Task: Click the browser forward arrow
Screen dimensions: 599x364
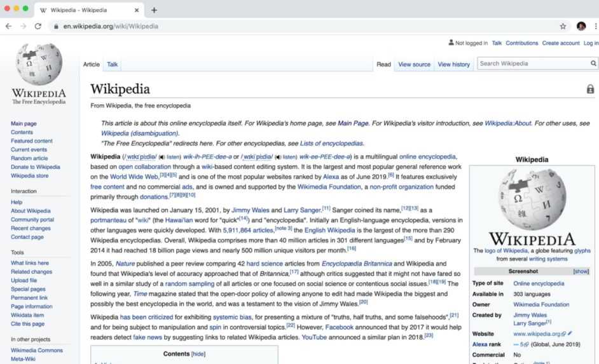Action: [24, 26]
